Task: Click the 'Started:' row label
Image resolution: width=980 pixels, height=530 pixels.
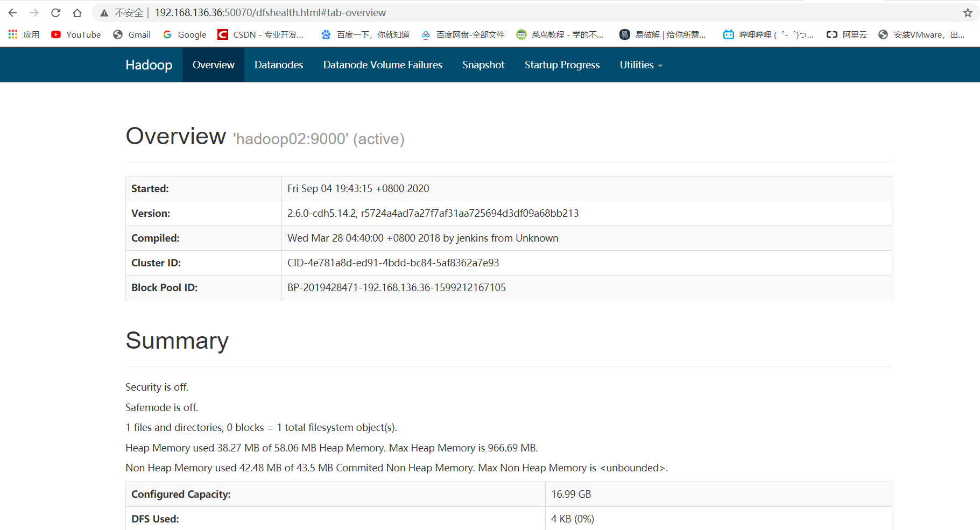Action: (150, 188)
